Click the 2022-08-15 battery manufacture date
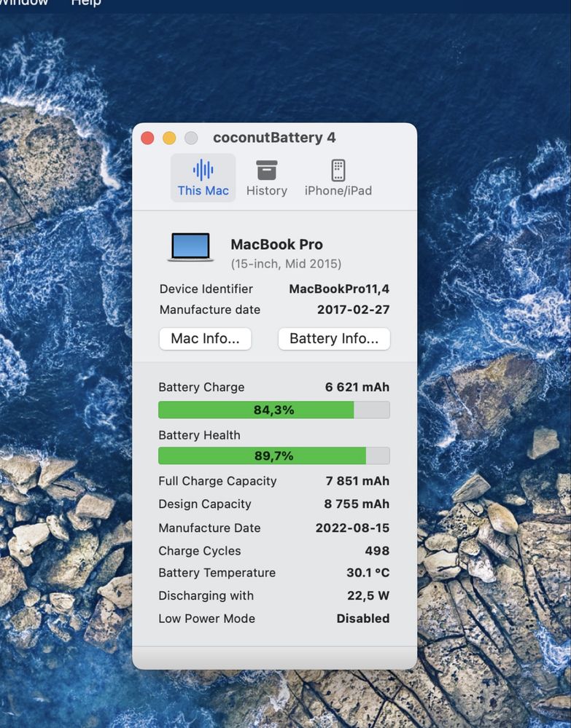This screenshot has width=571, height=728. tap(353, 528)
